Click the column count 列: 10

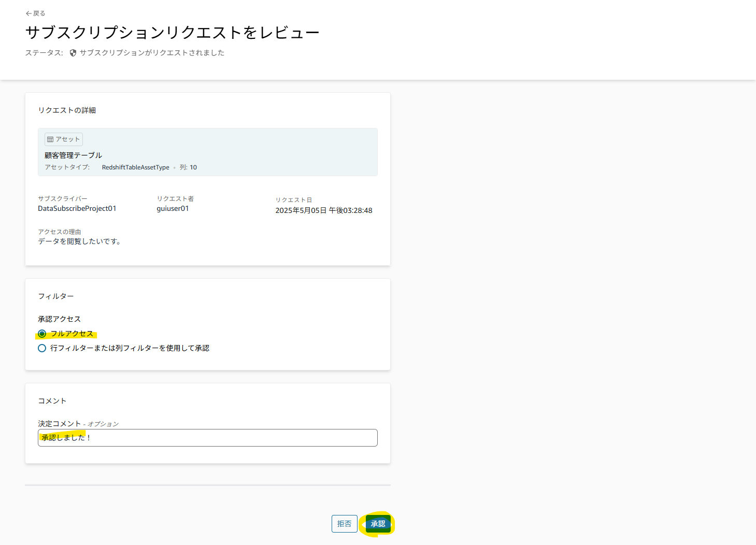click(189, 167)
